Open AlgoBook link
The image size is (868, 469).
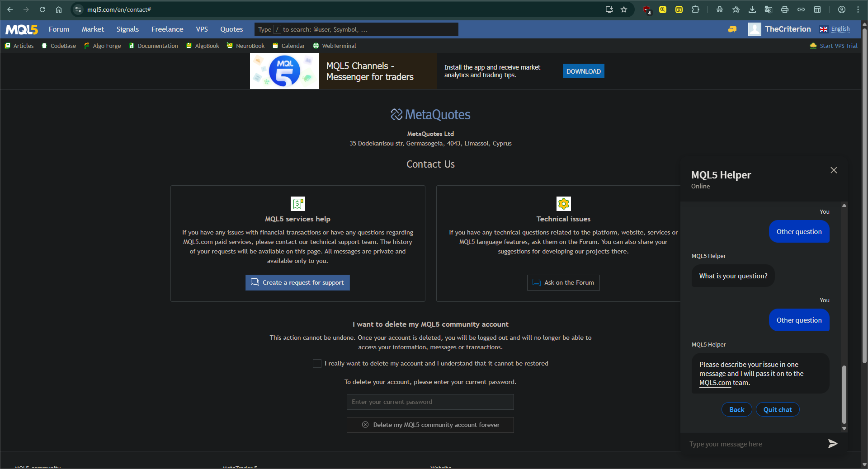coord(203,46)
